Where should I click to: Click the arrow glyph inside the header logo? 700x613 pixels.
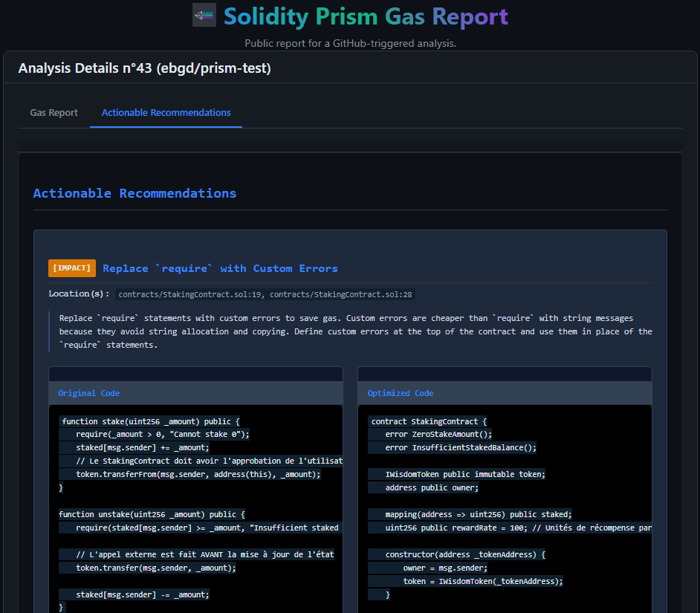pos(201,15)
